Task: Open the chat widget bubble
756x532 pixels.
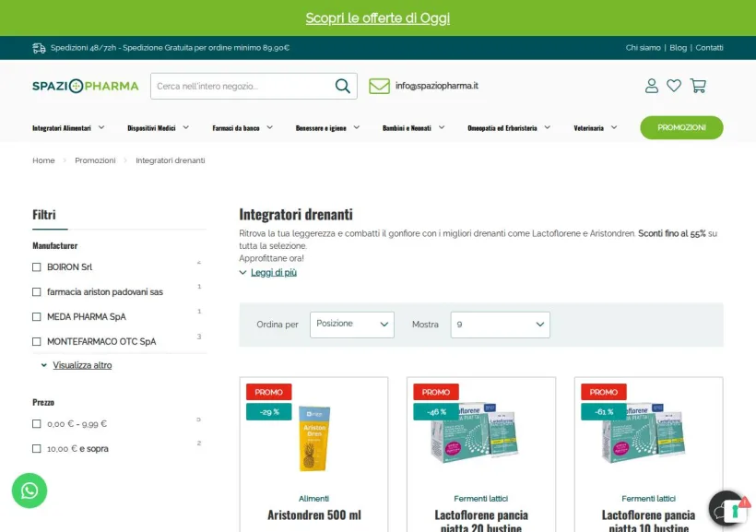Action: click(x=727, y=509)
